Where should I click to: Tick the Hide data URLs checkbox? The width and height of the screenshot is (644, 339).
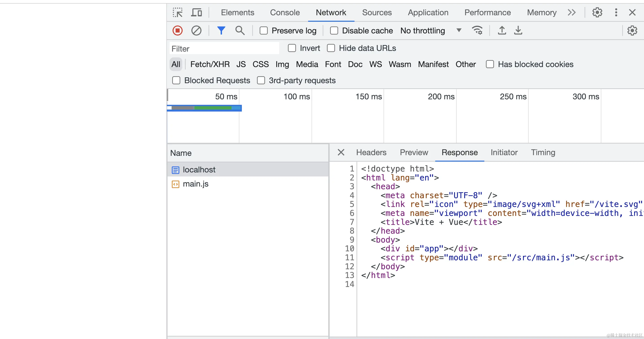(x=331, y=48)
